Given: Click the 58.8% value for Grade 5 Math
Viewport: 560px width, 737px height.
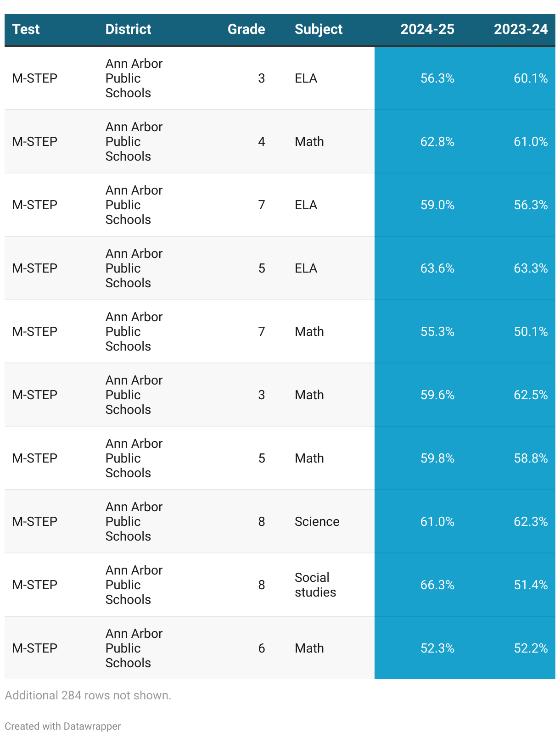Looking at the screenshot, I should [531, 458].
